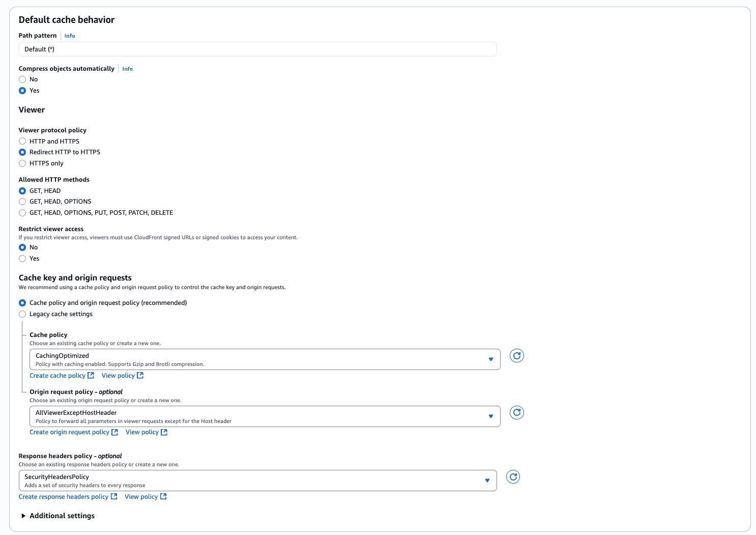Click external icon beside Create origin request policy

click(x=115, y=432)
